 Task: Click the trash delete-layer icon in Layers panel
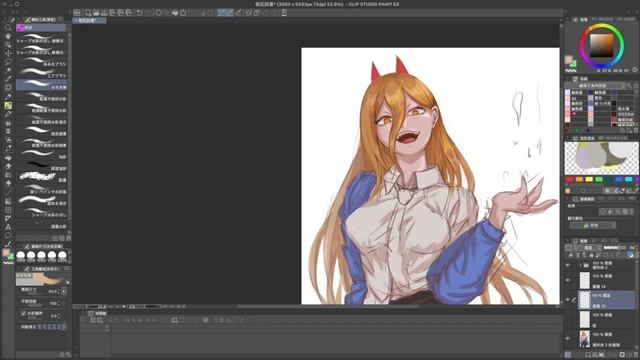coord(635,355)
